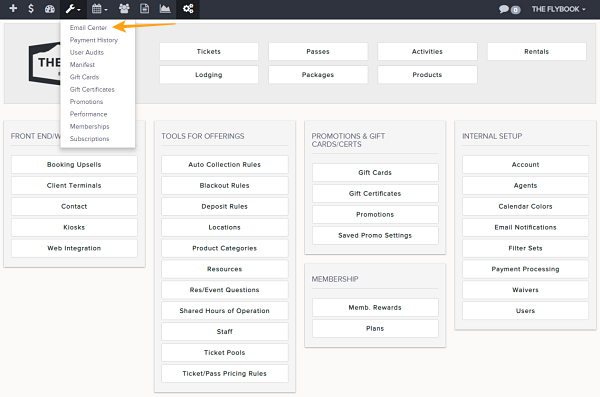Select Payment History menu item

tap(94, 40)
